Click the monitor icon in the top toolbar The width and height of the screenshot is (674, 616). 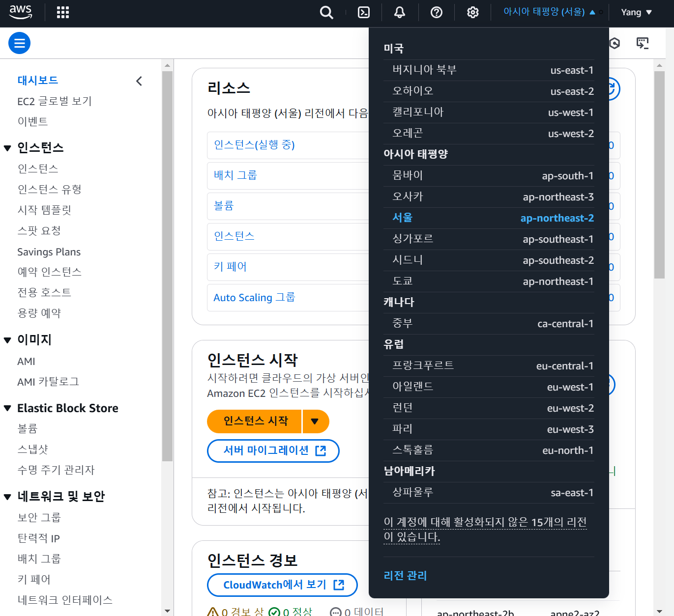pyautogui.click(x=643, y=43)
